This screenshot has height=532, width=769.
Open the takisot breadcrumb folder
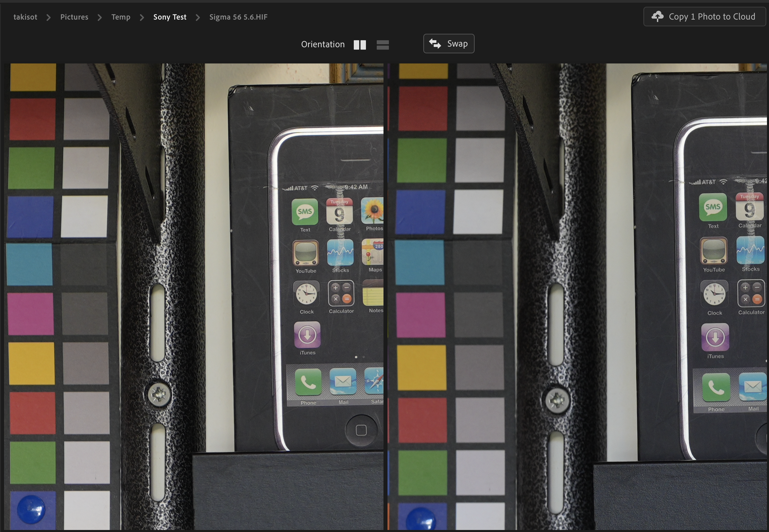25,17
